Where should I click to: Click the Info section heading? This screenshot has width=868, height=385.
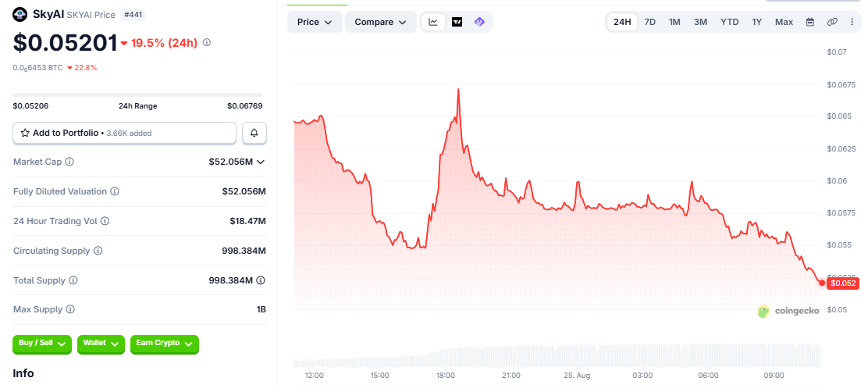[23, 373]
